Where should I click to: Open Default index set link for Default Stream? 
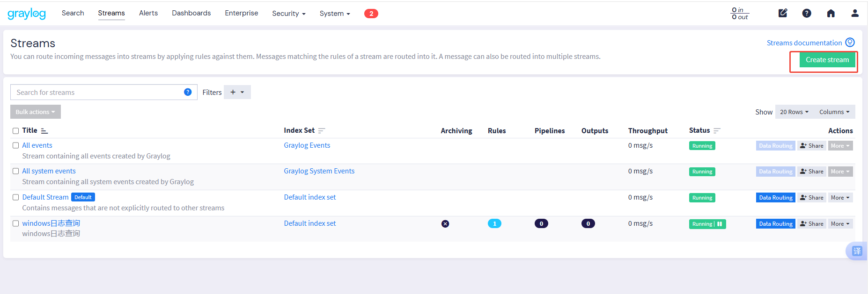pos(310,197)
